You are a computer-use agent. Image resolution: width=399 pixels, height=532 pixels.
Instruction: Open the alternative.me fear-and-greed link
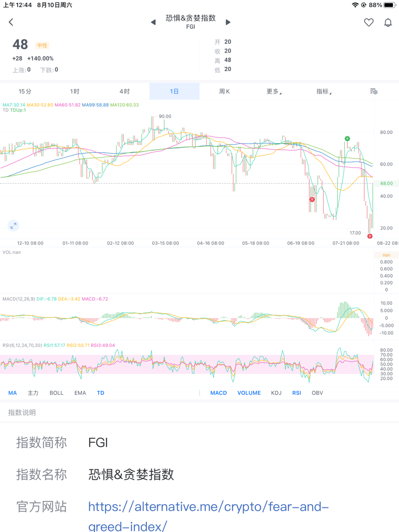[x=208, y=517]
